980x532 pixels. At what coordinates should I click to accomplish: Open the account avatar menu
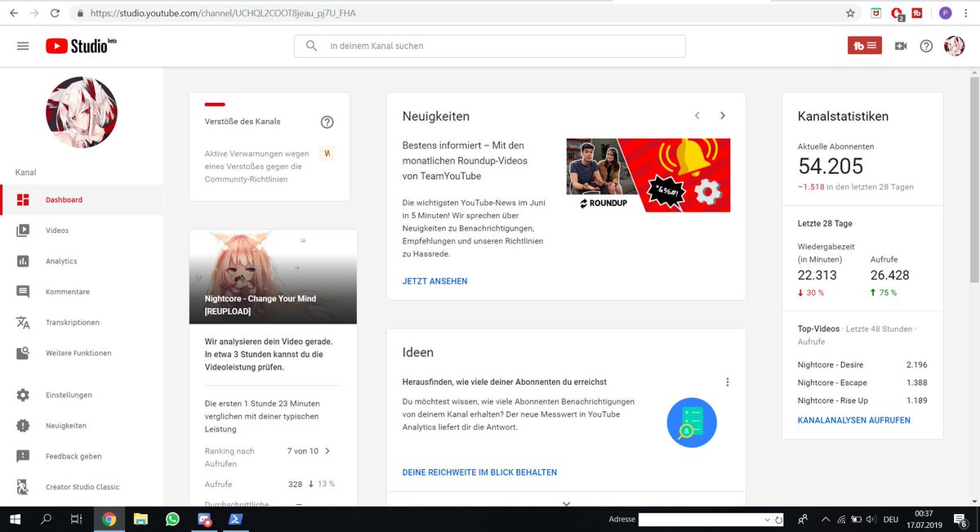point(954,46)
